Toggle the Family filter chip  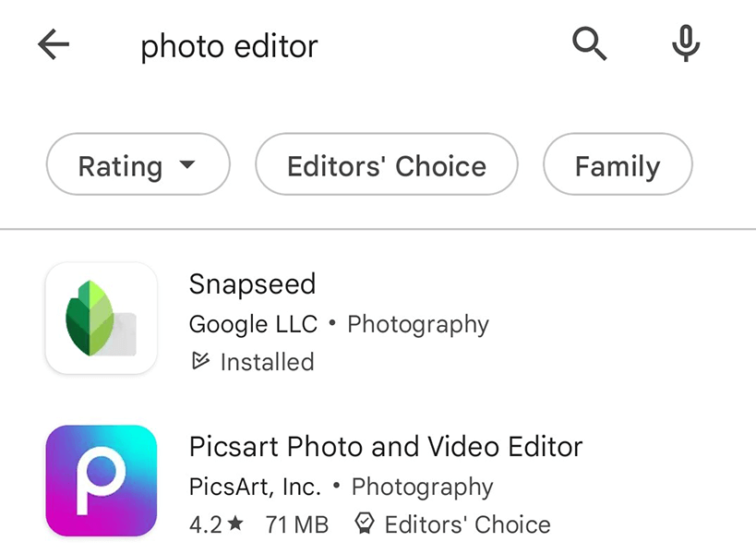pos(617,166)
